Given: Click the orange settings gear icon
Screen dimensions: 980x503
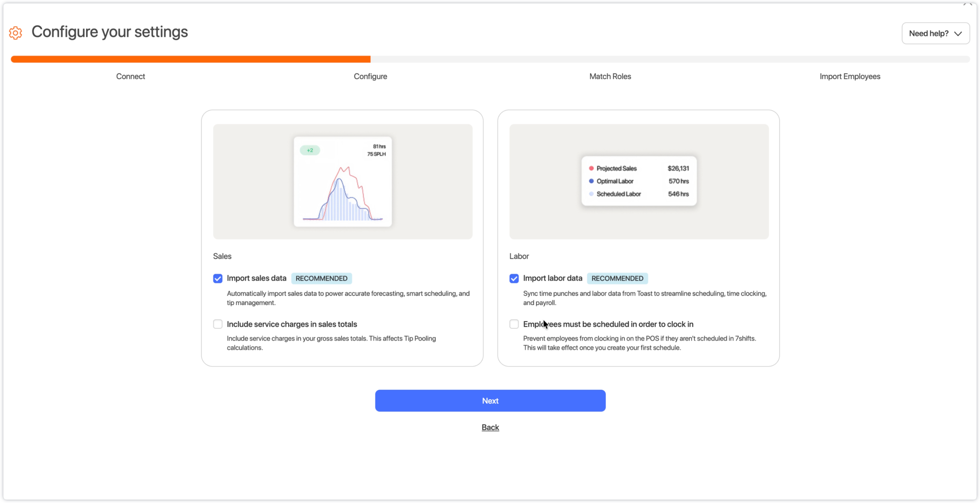Looking at the screenshot, I should pos(16,33).
